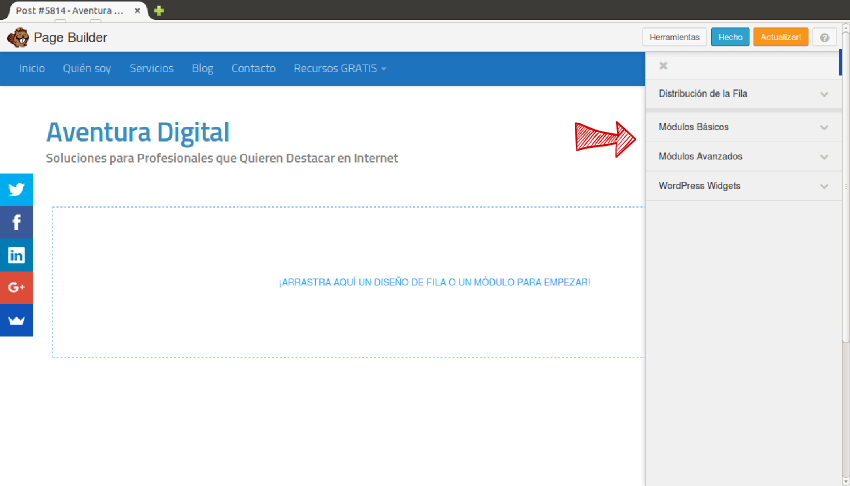This screenshot has height=486, width=850.
Task: Expand WordPress Widgets section
Action: pyautogui.click(x=741, y=186)
